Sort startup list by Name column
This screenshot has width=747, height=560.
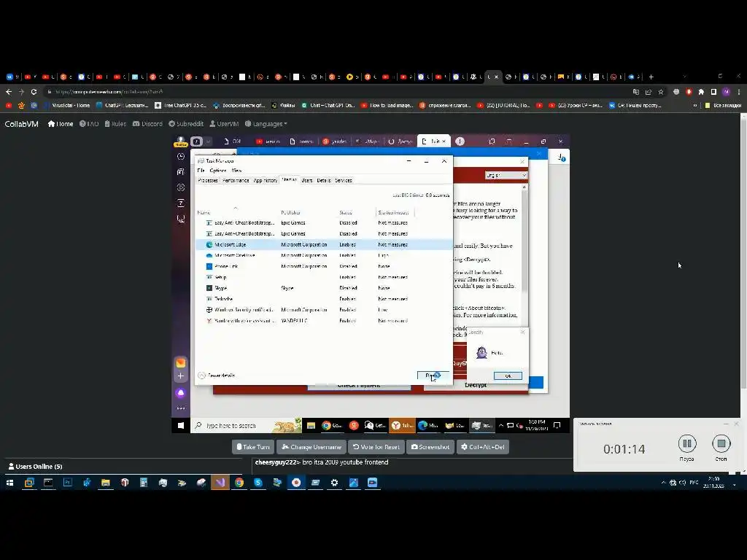click(204, 212)
